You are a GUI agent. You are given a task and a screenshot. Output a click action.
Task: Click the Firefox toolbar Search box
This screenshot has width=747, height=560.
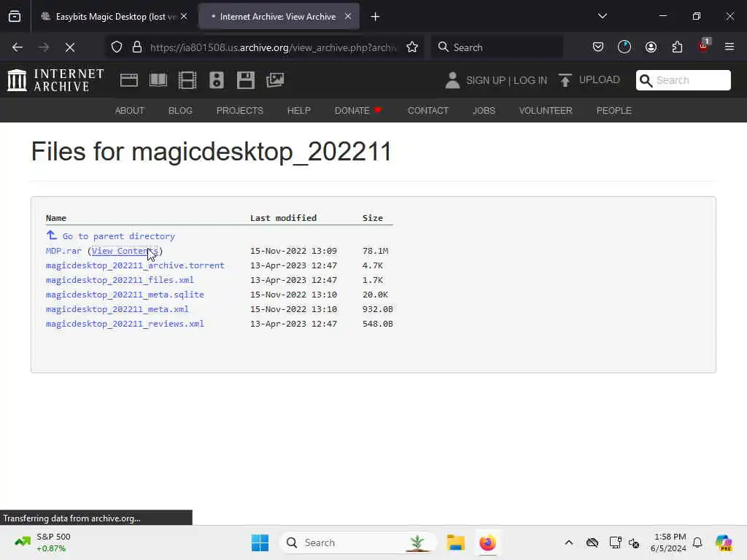point(497,47)
